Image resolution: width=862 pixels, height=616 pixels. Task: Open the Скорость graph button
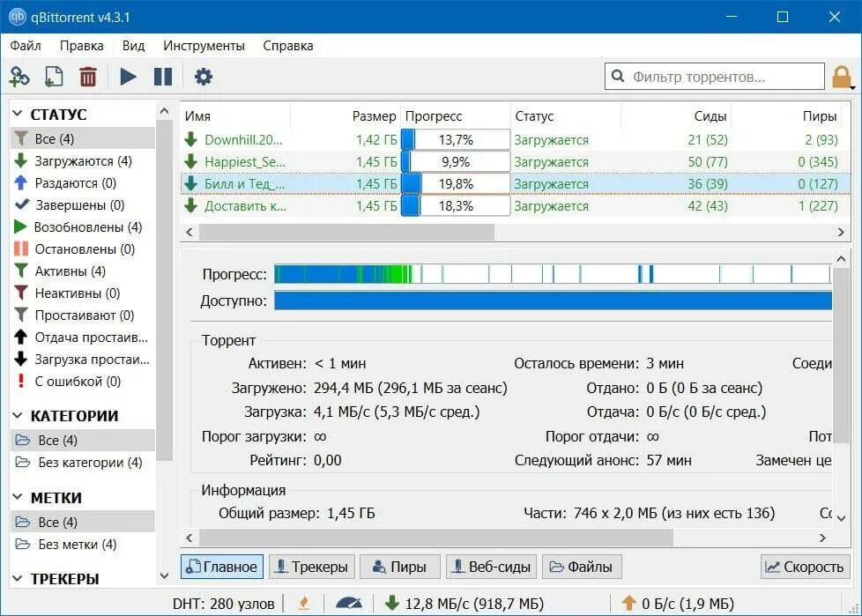tap(805, 567)
